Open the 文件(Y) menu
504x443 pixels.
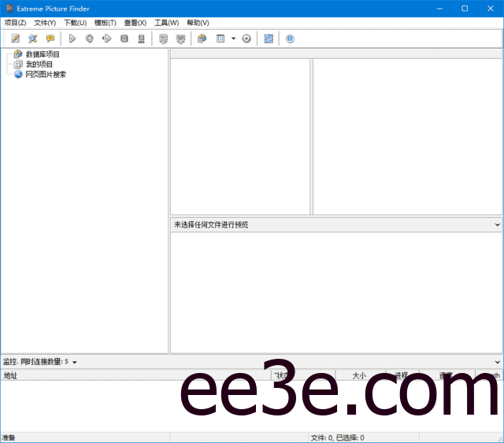pyautogui.click(x=45, y=23)
